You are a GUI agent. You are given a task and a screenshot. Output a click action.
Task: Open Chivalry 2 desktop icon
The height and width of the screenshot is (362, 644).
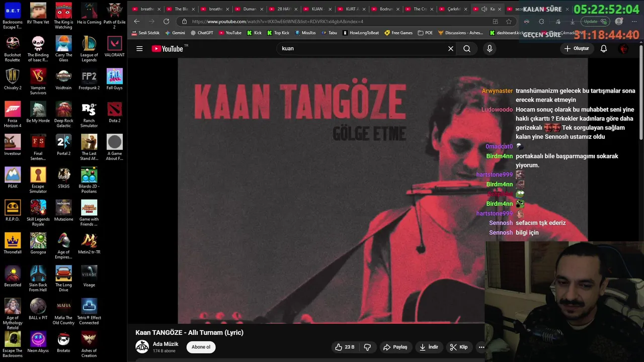13,79
